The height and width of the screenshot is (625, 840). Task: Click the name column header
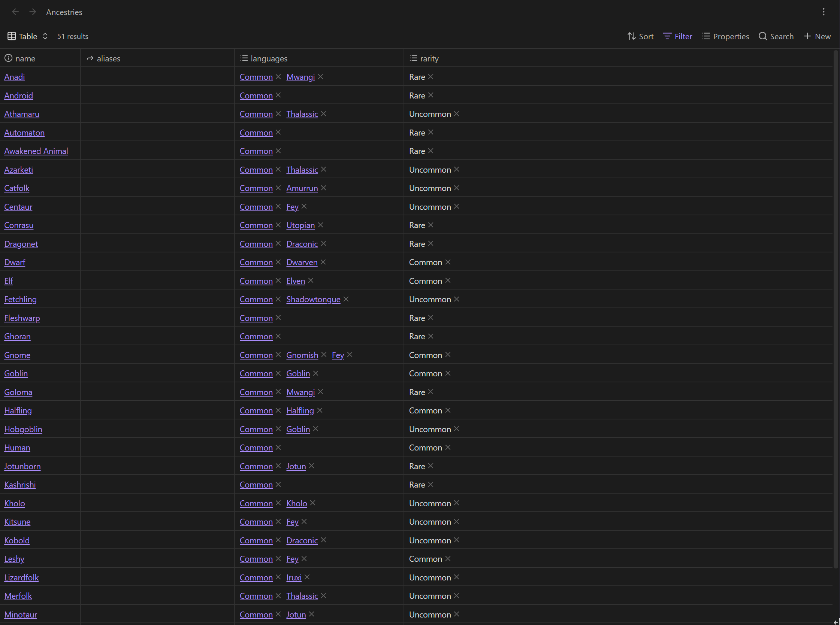(x=40, y=58)
